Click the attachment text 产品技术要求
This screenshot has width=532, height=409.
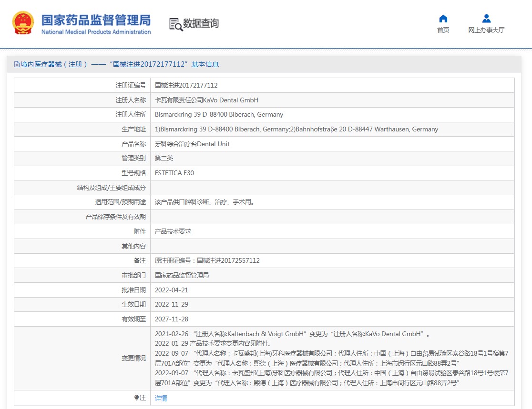pyautogui.click(x=173, y=231)
